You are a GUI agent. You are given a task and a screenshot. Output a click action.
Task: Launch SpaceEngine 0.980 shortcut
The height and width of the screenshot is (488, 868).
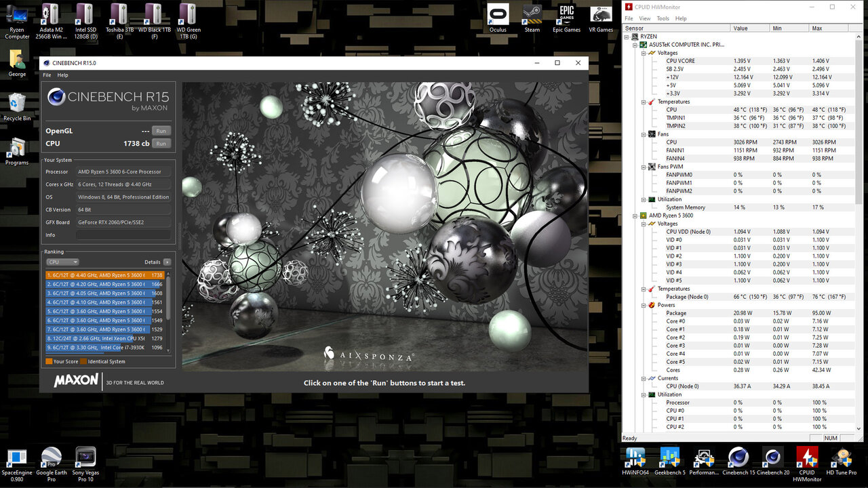pos(17,465)
